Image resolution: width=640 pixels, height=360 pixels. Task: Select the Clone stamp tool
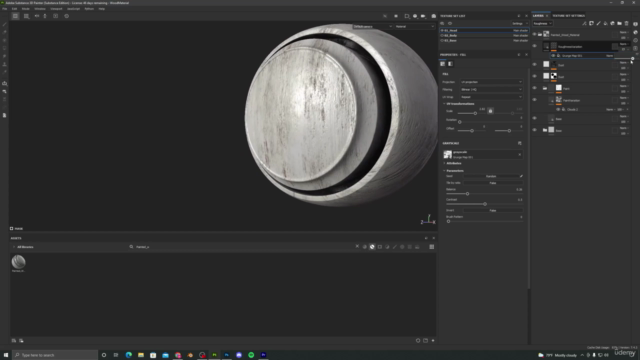coord(4,64)
